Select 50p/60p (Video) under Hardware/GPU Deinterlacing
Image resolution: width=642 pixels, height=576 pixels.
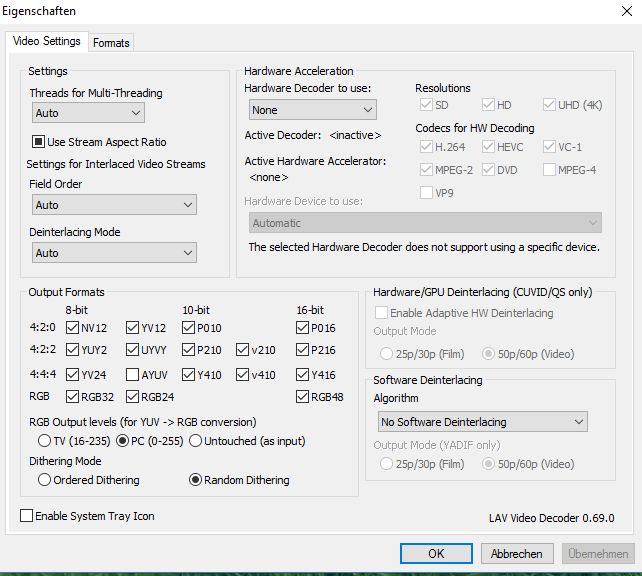click(x=488, y=354)
